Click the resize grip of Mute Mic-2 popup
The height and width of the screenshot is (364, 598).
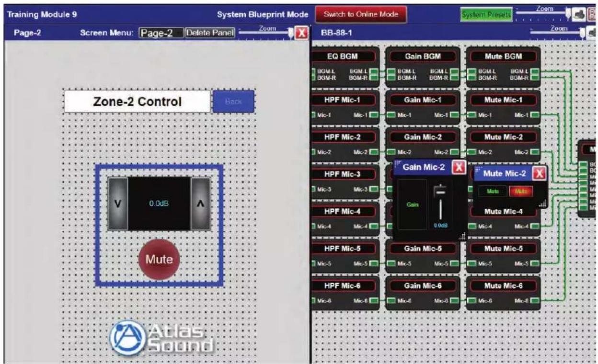pyautogui.click(x=542, y=204)
